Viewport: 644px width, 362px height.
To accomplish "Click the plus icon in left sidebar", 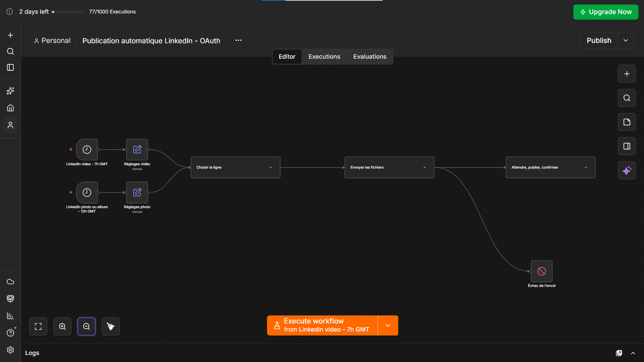I will [10, 35].
